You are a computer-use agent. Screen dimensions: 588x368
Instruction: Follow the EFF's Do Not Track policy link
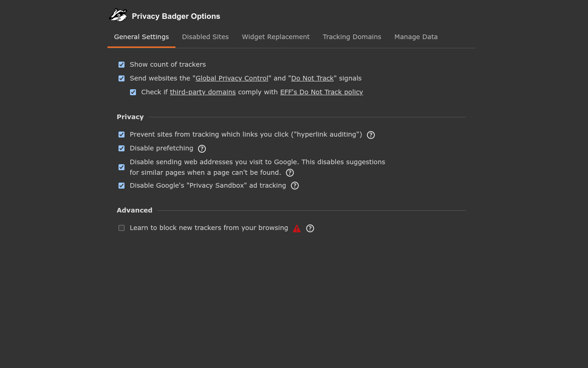321,92
